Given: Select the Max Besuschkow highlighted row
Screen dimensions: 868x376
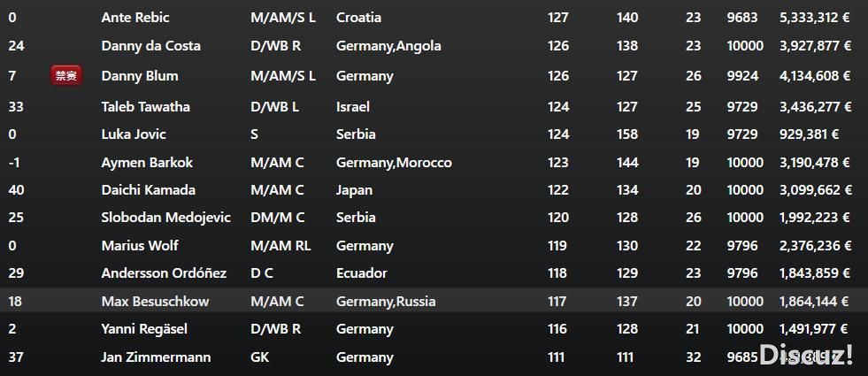Looking at the screenshot, I should point(434,302).
